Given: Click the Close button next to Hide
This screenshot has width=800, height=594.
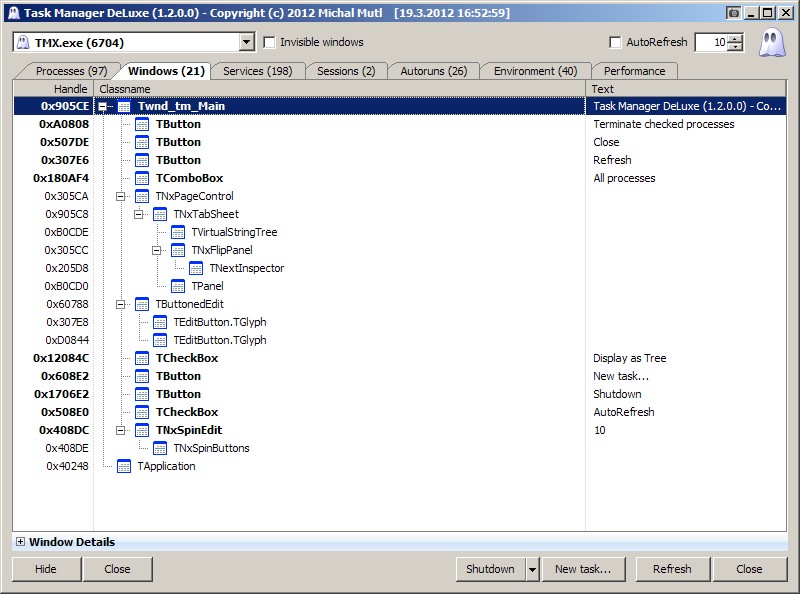Looking at the screenshot, I should (x=117, y=570).
